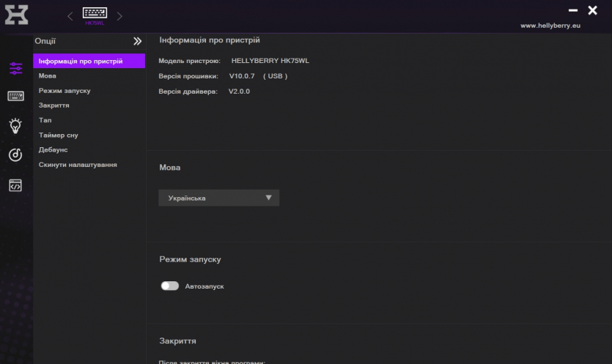Switch to next device with right arrow
The height and width of the screenshot is (364, 612).
tap(119, 16)
